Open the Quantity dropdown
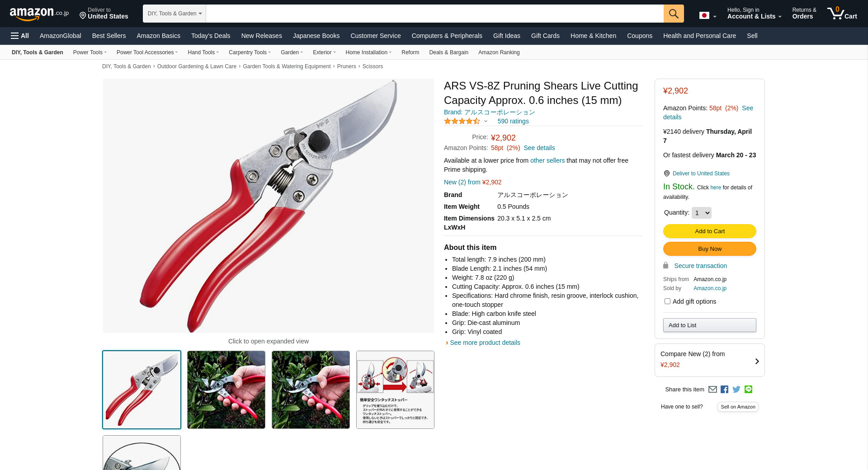 click(702, 213)
